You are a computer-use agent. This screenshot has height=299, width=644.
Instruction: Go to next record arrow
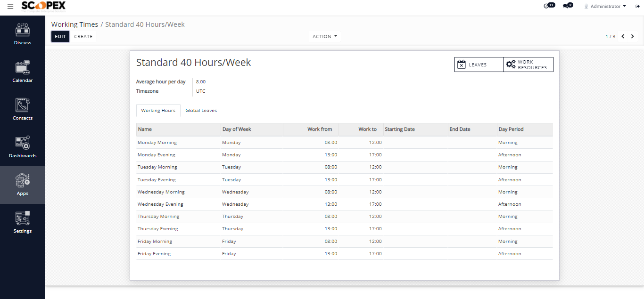633,36
